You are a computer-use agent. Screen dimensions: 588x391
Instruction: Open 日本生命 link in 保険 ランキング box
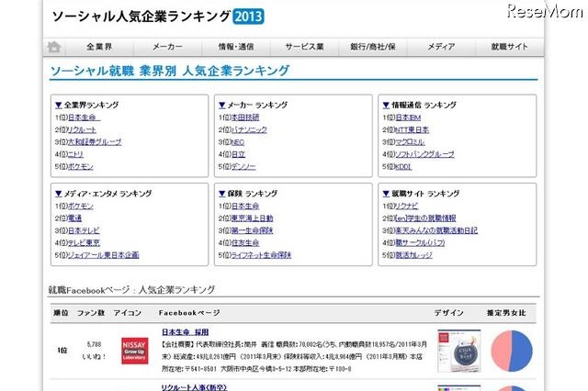pyautogui.click(x=245, y=206)
